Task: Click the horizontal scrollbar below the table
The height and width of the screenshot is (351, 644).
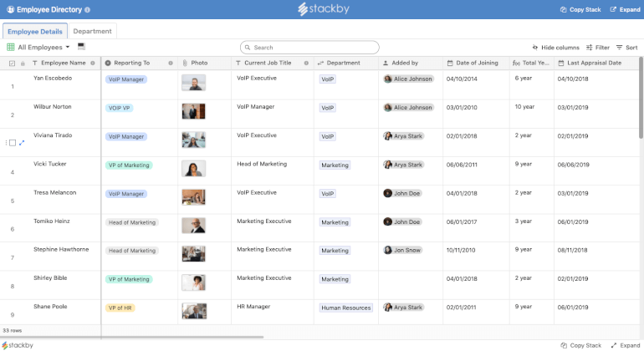Action: [182, 337]
